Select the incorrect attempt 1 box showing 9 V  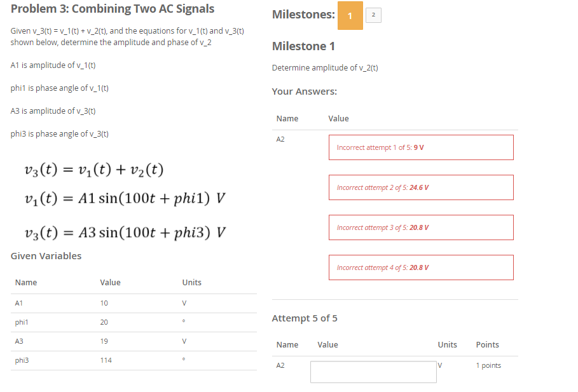(420, 147)
